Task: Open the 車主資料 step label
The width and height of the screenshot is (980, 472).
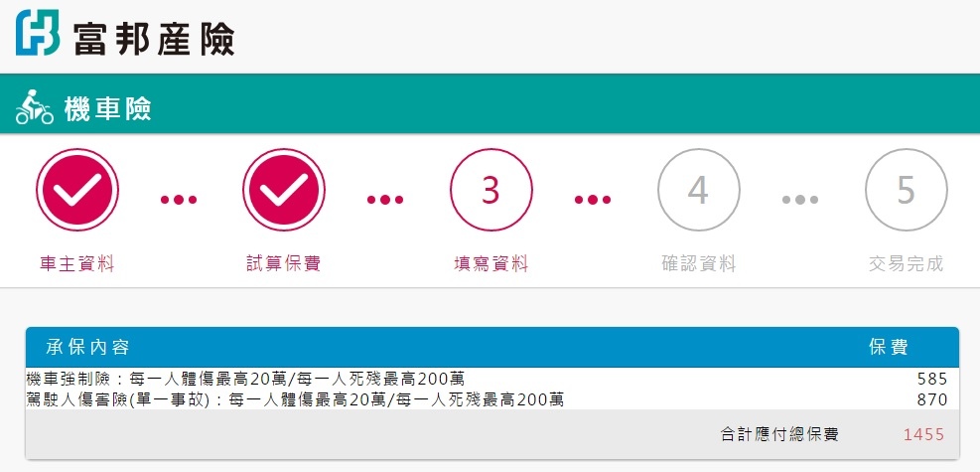Action: click(x=76, y=263)
